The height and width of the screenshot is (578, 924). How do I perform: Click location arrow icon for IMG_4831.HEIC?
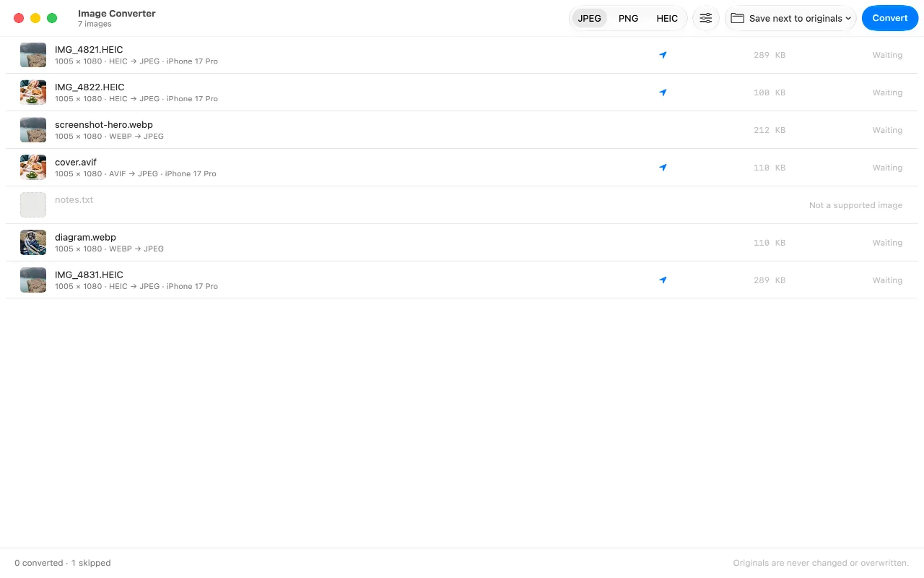pos(663,280)
